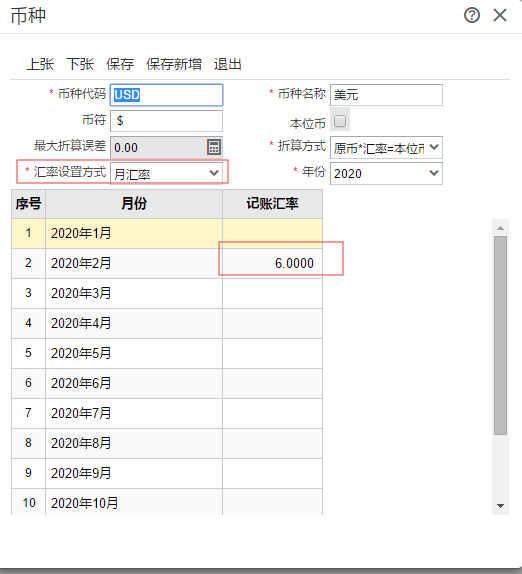
Task: Click the 2020年8月 month cell
Action: tap(134, 444)
